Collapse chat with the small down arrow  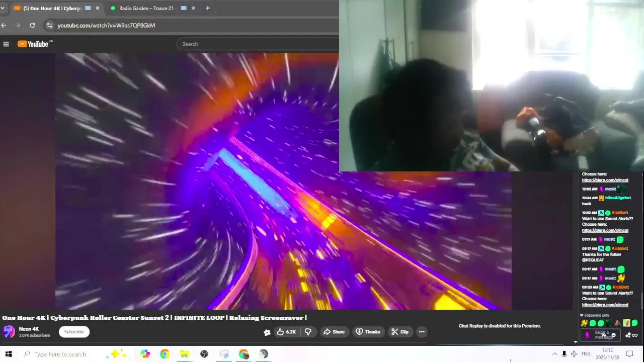pos(576,342)
